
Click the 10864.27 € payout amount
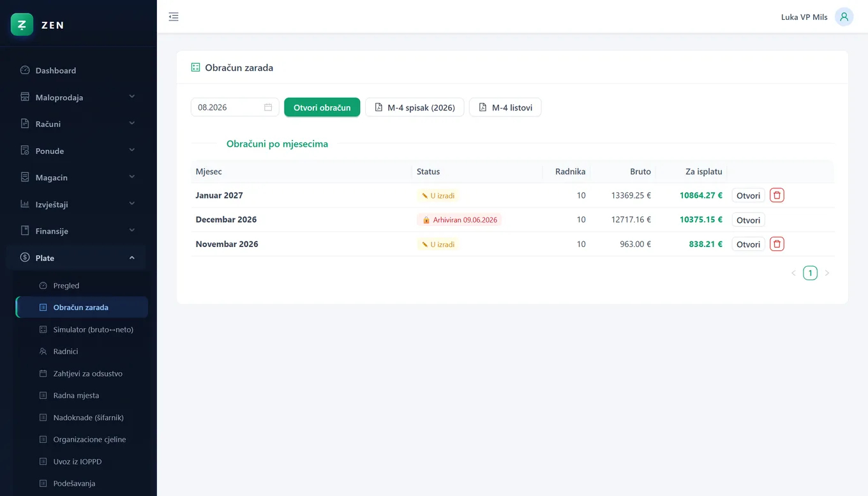click(x=701, y=195)
